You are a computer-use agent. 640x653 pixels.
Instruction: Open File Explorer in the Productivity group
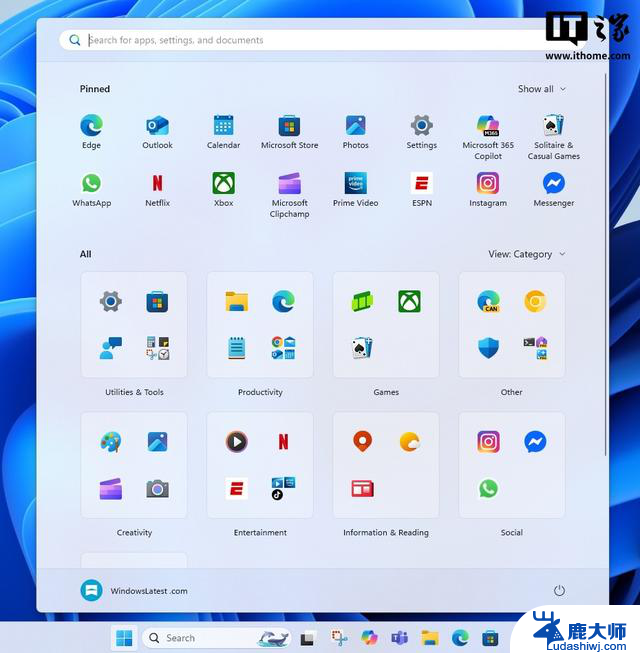coord(237,302)
